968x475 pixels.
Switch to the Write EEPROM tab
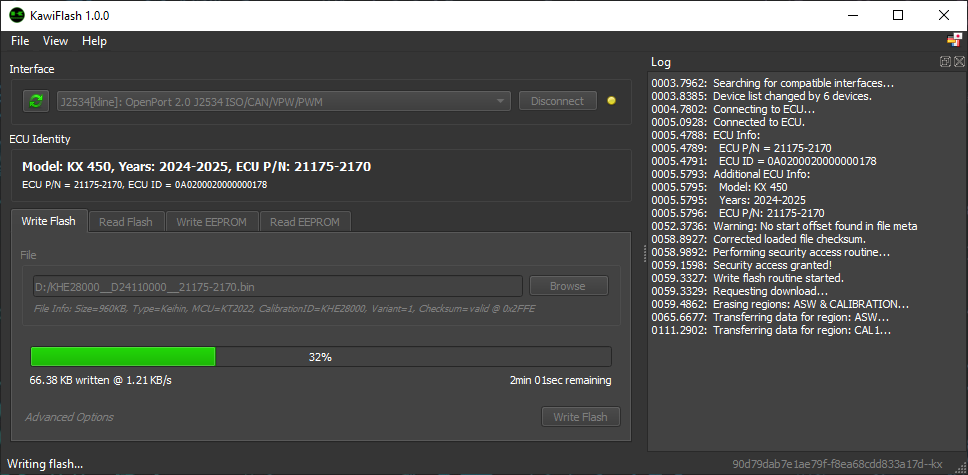(212, 222)
